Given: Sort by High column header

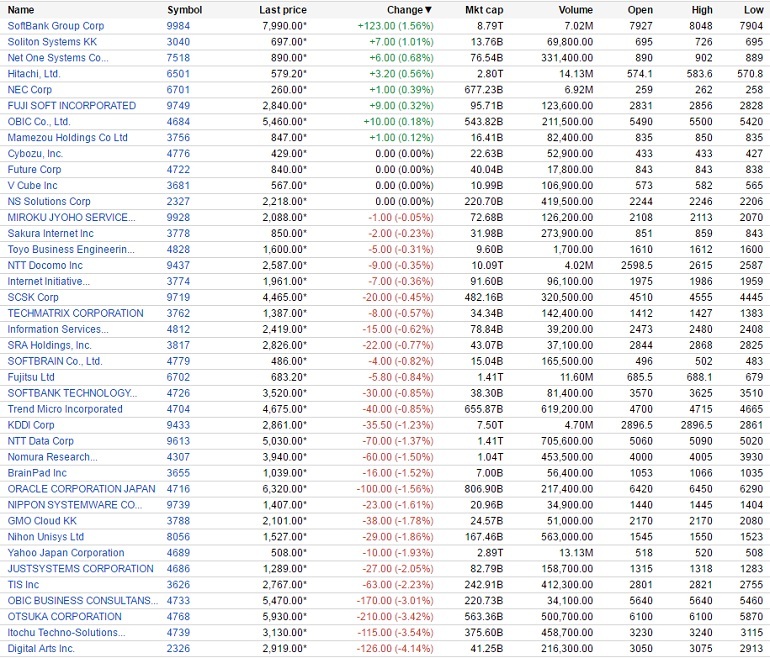Looking at the screenshot, I should (x=702, y=10).
